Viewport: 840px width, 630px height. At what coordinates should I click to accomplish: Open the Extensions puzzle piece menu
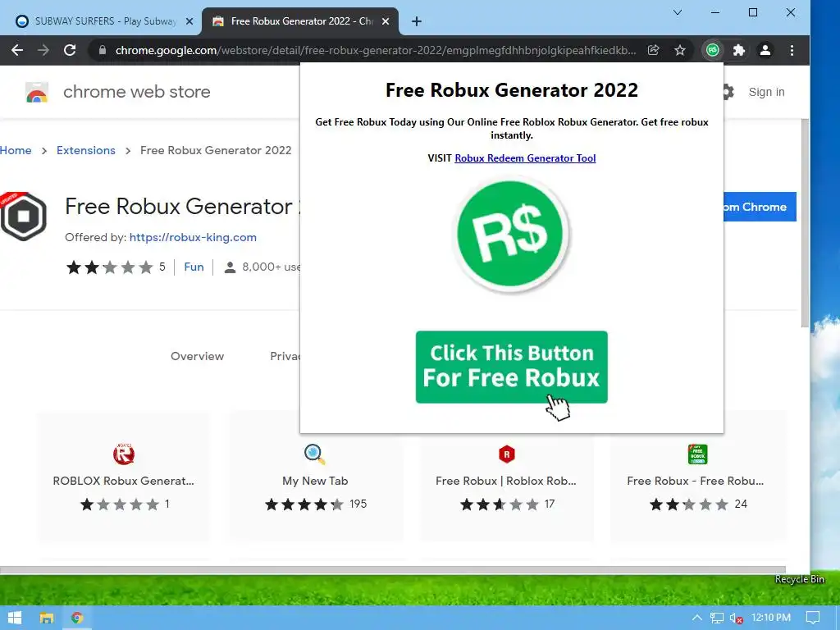[x=739, y=50]
